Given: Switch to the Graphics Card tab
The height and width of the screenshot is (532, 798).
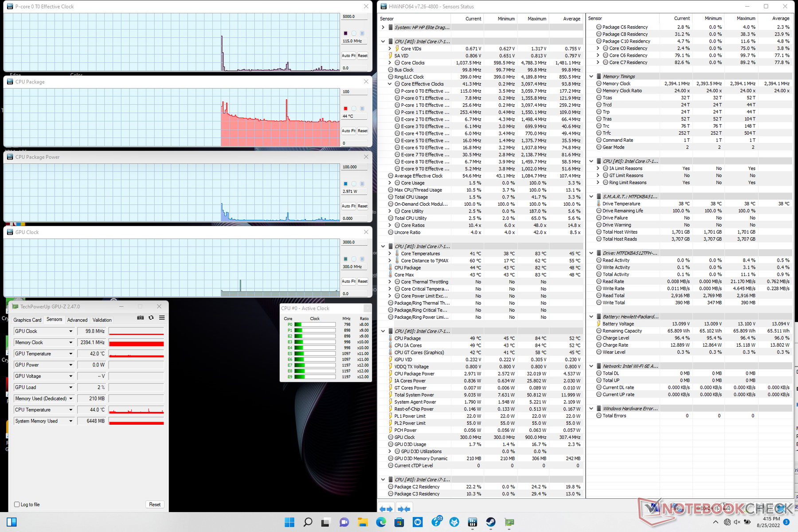Looking at the screenshot, I should pos(27,320).
